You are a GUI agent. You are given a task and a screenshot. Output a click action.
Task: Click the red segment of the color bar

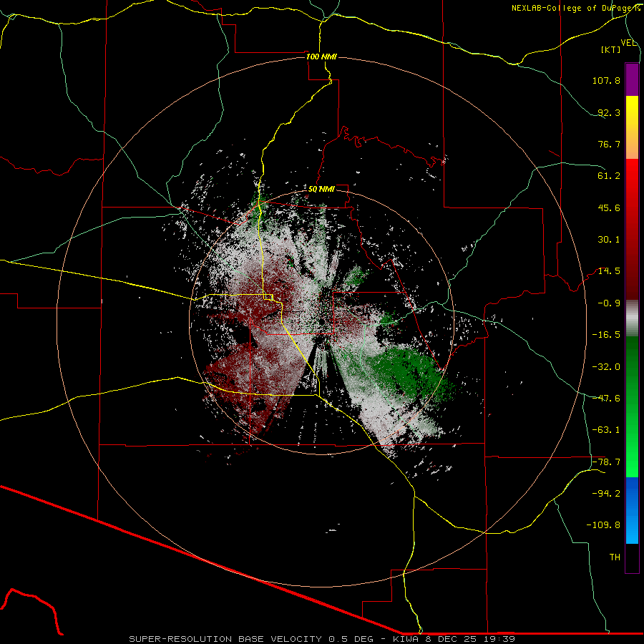632,230
